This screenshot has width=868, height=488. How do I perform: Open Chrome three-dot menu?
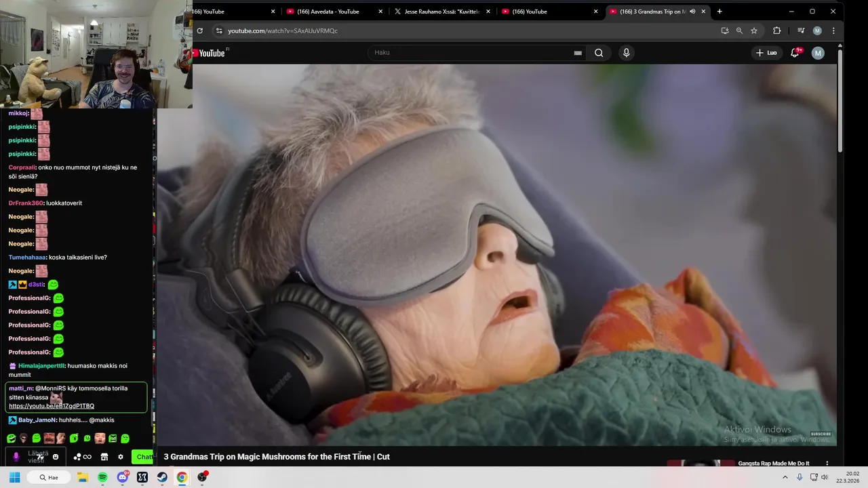click(833, 30)
